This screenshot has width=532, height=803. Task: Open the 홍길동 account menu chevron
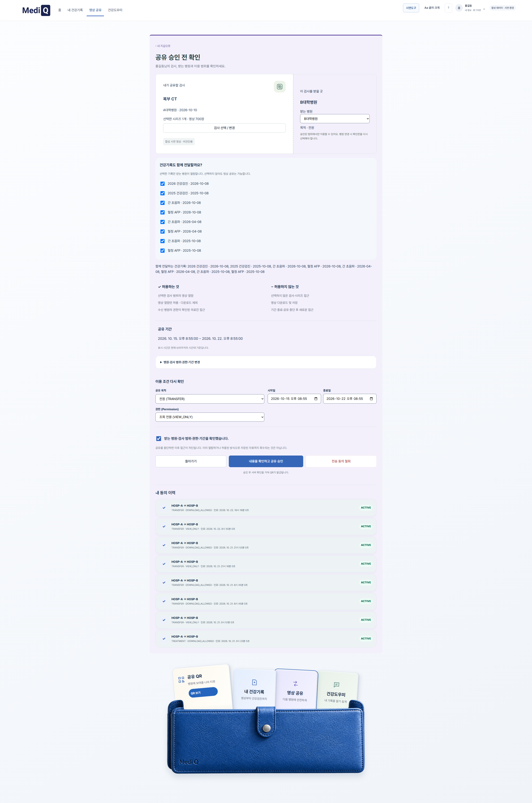point(484,9)
